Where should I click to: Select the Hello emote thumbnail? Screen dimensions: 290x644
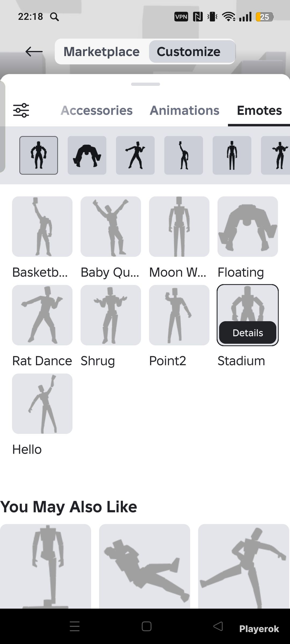coord(42,404)
